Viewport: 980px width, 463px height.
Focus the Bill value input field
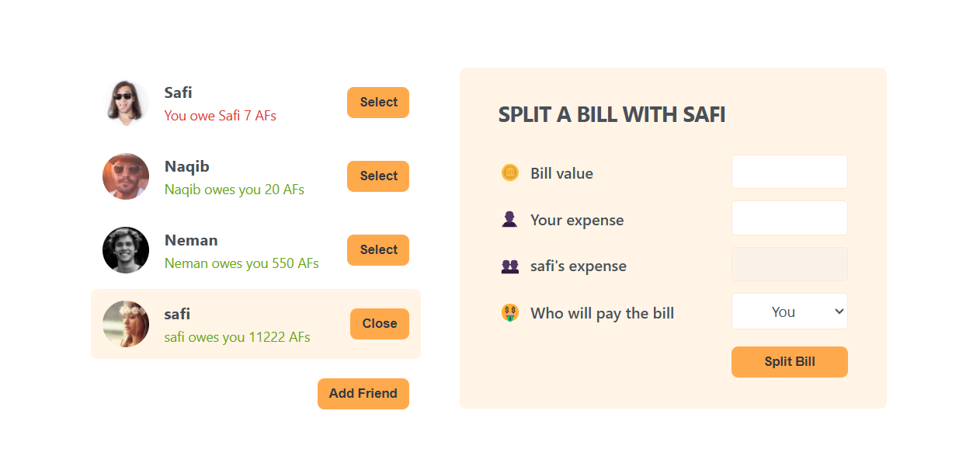pyautogui.click(x=789, y=172)
